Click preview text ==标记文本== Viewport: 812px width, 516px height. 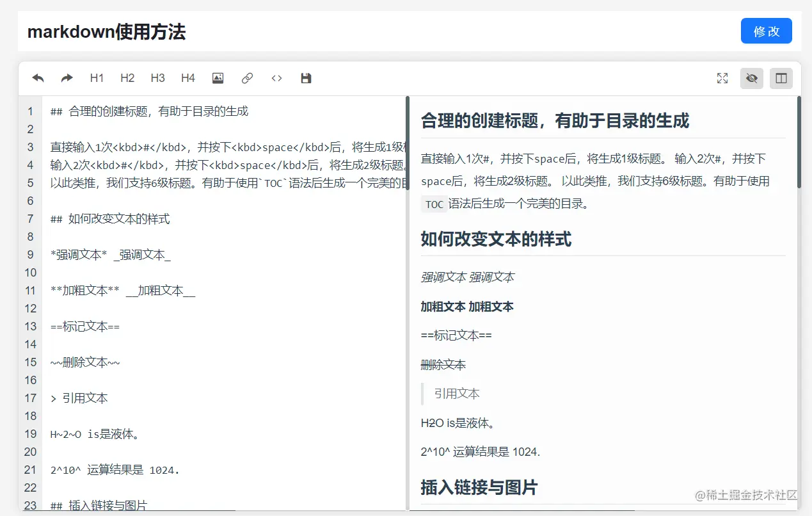456,335
